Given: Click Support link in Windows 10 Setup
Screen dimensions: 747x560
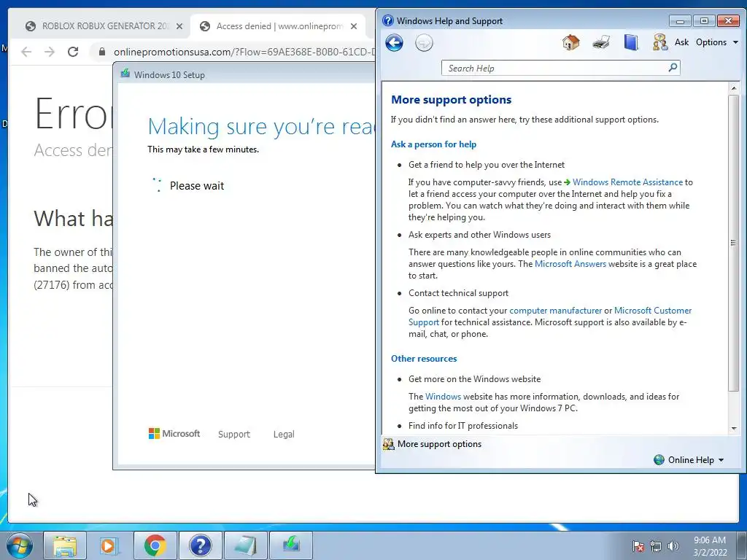Looking at the screenshot, I should pos(234,435).
